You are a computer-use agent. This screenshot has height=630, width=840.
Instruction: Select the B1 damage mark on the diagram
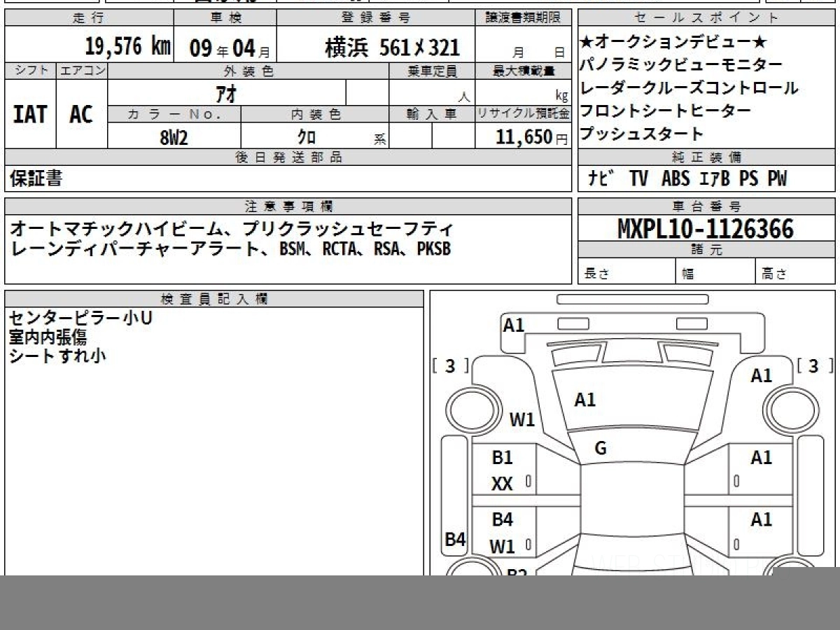tap(502, 458)
